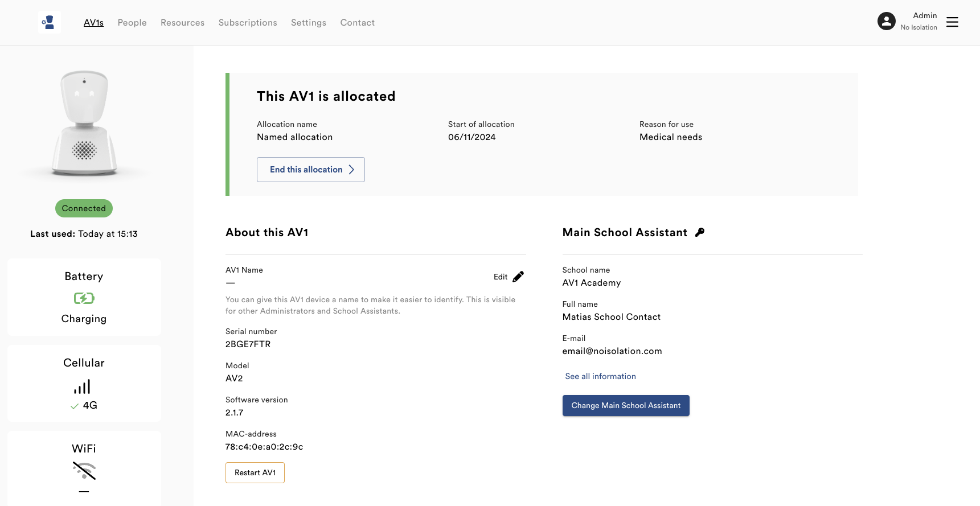980x506 pixels.
Task: Click the Last used Today at 15:13 text
Action: coord(84,234)
